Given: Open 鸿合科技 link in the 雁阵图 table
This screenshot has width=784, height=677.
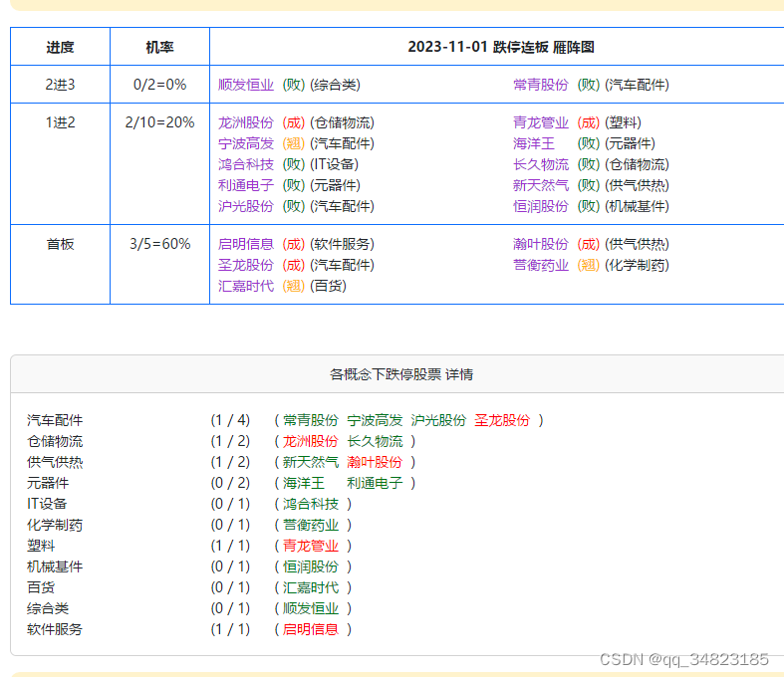Looking at the screenshot, I should click(246, 164).
